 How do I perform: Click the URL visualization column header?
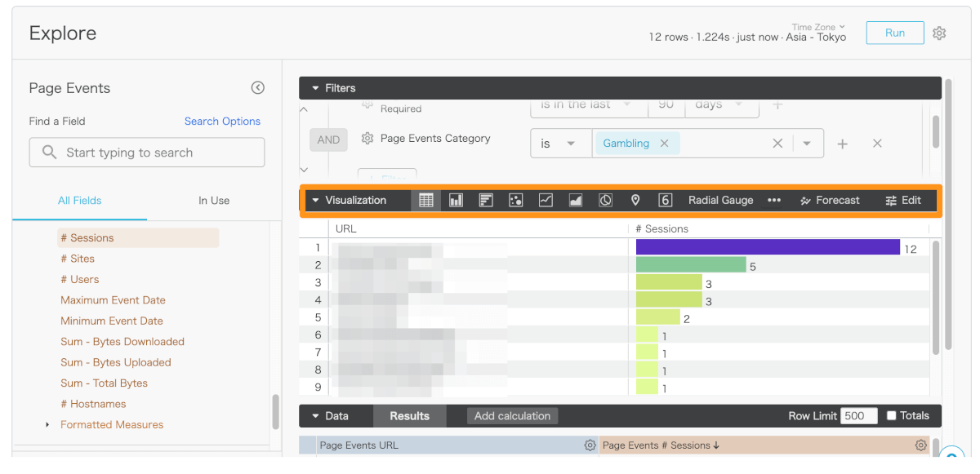(x=345, y=229)
